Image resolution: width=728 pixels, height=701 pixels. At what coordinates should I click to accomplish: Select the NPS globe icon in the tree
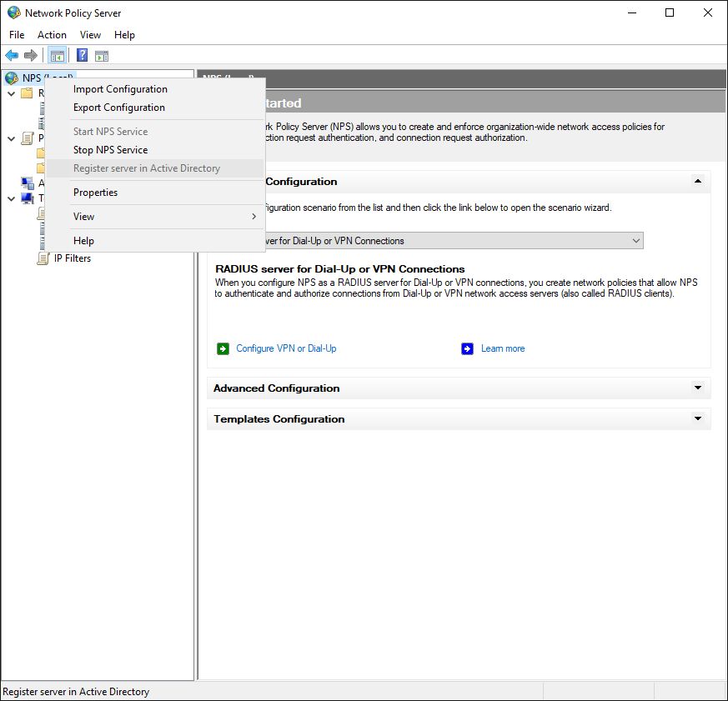(x=12, y=78)
